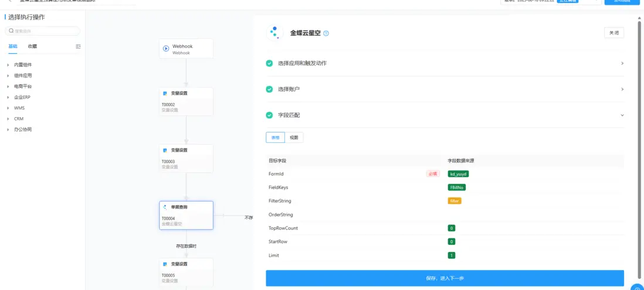Collapse the 字段匹配 section chevron
The height and width of the screenshot is (290, 644).
click(622, 115)
